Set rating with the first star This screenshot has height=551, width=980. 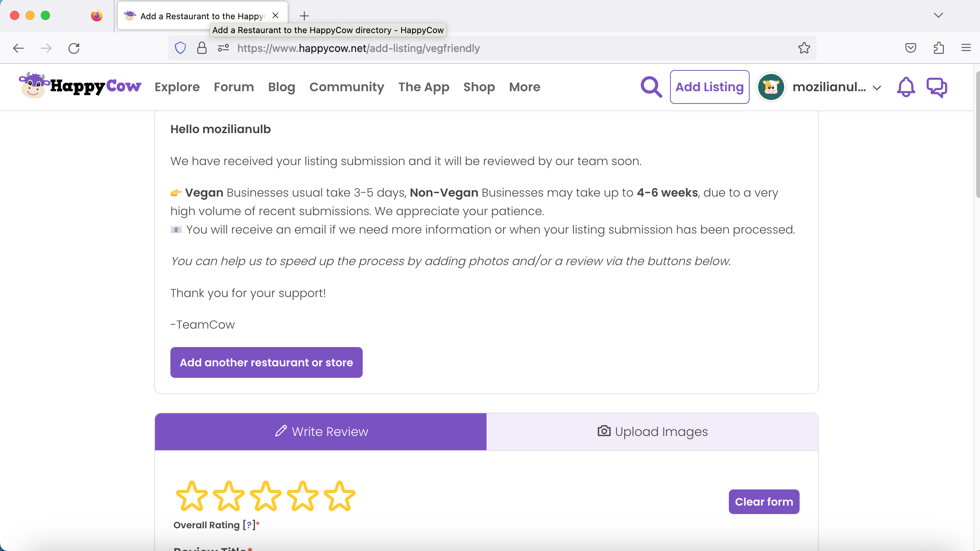pos(192,496)
